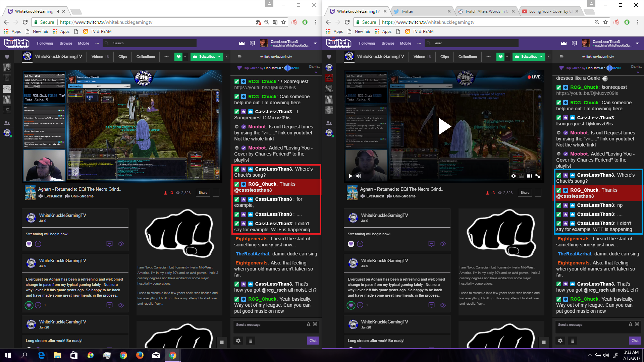644x362 pixels.
Task: Open the more options button beside Share in the right window
Action: [x=538, y=193]
